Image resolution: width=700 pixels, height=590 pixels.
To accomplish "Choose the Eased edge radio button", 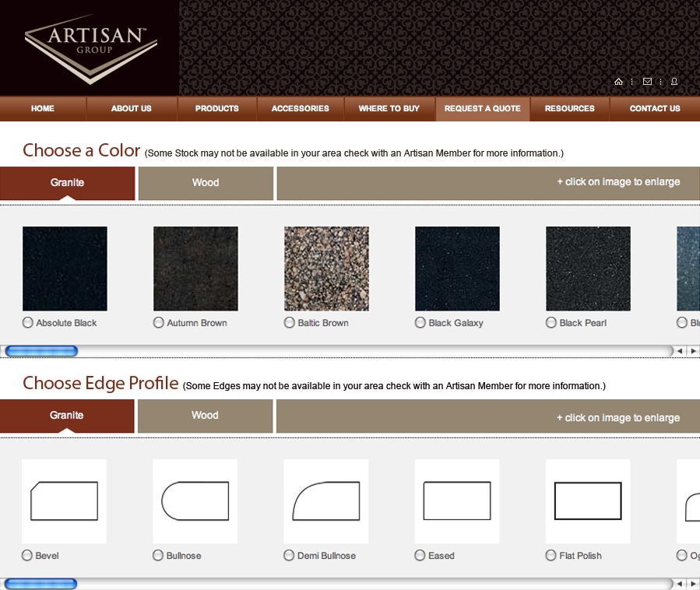I will 420,555.
